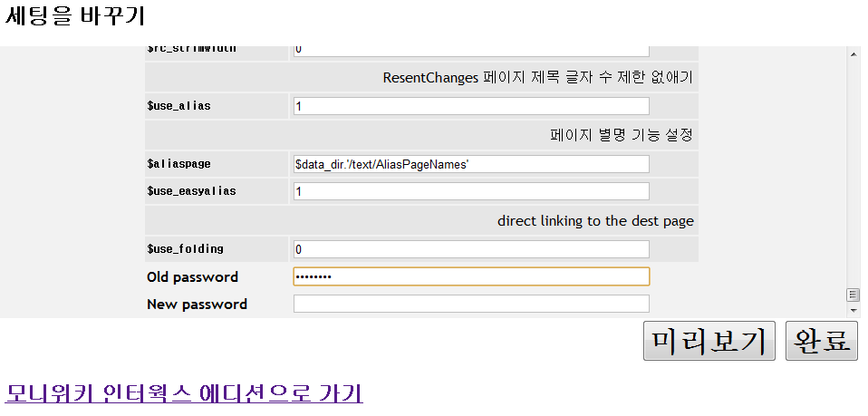This screenshot has height=416, width=868.
Task: Click the 'direct linking to the dest page' description
Action: 595,221
